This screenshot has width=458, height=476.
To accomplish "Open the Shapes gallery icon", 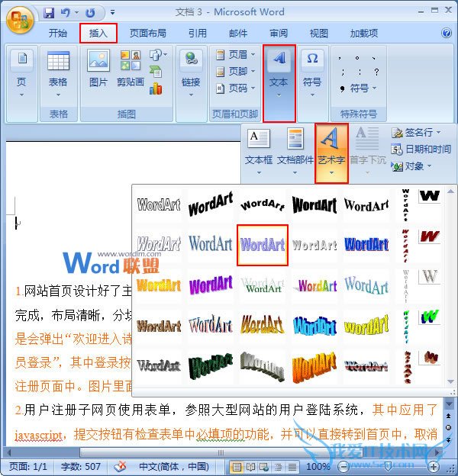I will click(158, 55).
